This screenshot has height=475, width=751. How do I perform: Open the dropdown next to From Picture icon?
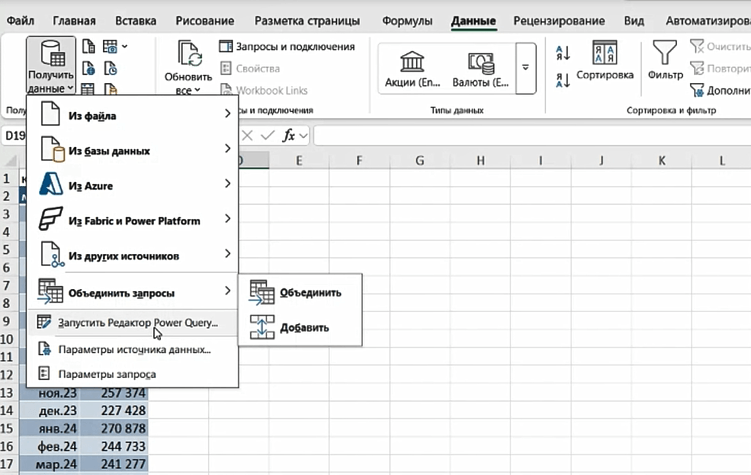[x=125, y=46]
